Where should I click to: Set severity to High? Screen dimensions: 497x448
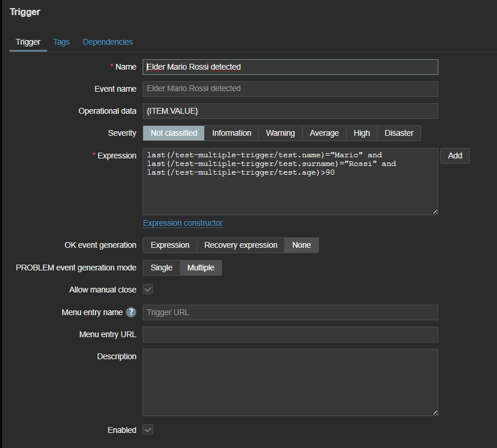coord(362,133)
